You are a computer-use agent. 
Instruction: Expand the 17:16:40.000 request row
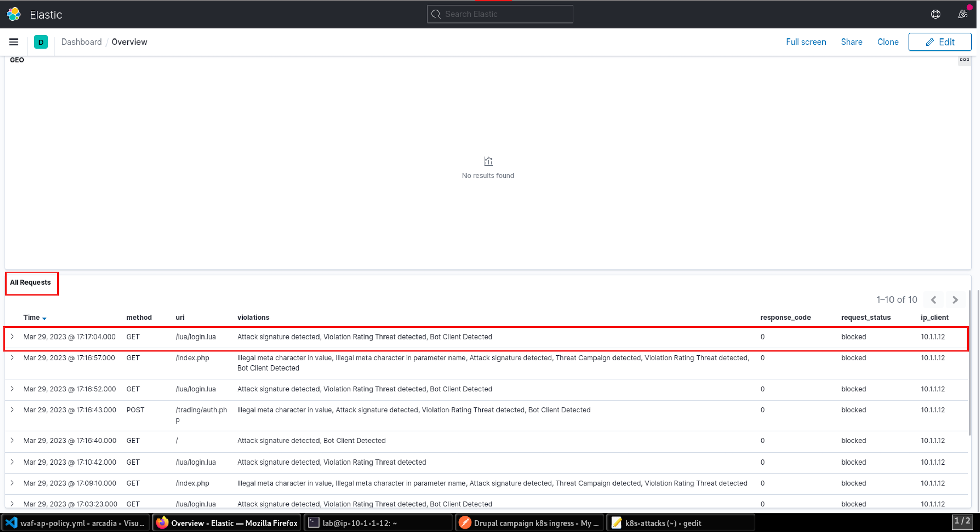click(x=12, y=441)
